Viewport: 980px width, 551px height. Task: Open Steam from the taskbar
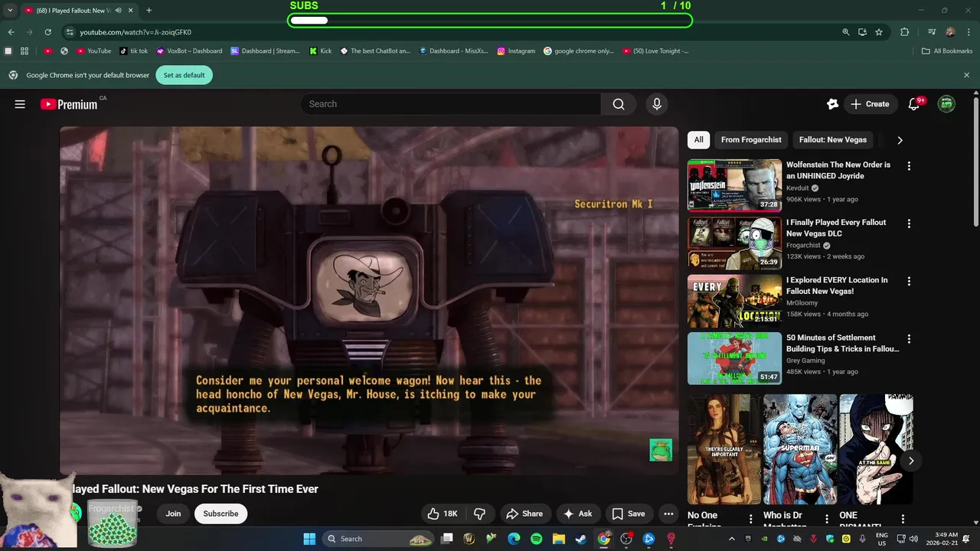coord(581,539)
